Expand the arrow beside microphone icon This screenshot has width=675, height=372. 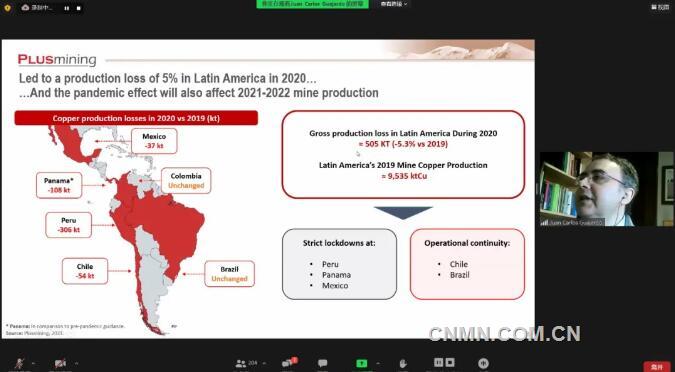click(x=33, y=363)
